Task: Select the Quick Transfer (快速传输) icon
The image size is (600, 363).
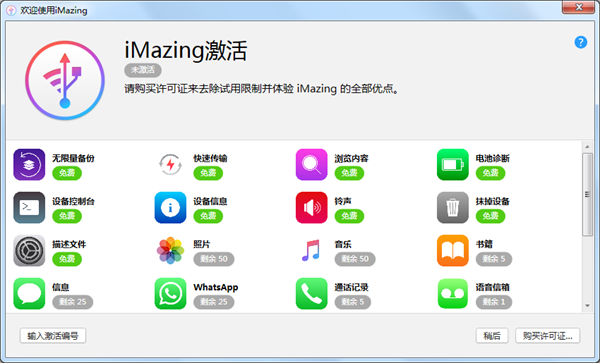Action: point(170,164)
